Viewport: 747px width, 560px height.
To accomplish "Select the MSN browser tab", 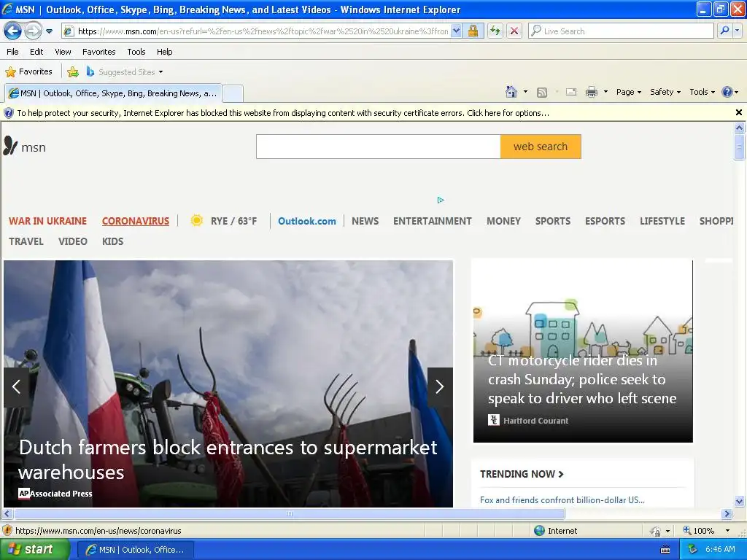I will [113, 93].
